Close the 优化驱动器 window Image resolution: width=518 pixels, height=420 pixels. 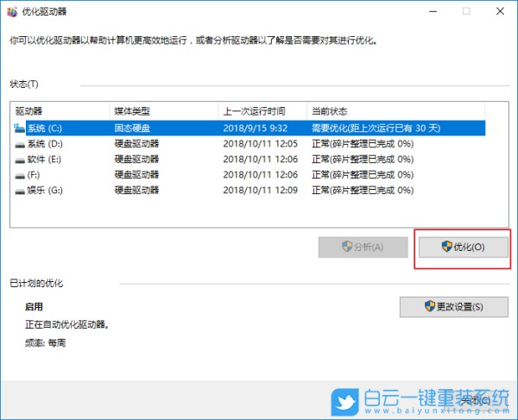(500, 11)
